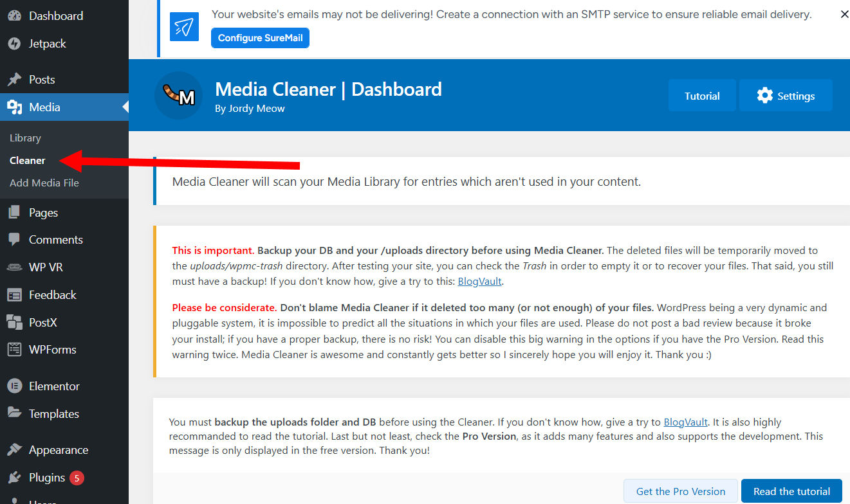Click the Posts pushpin icon
Viewport: 850px width, 504px height.
[14, 80]
